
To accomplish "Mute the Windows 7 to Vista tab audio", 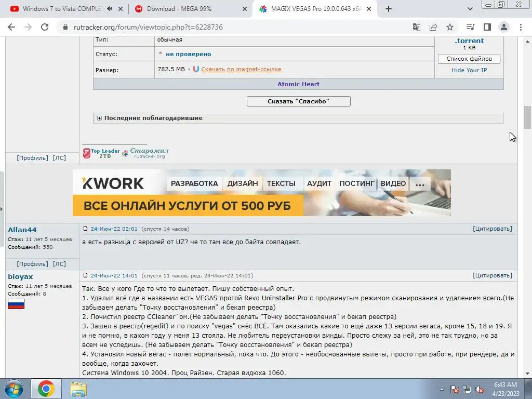I will click(109, 9).
